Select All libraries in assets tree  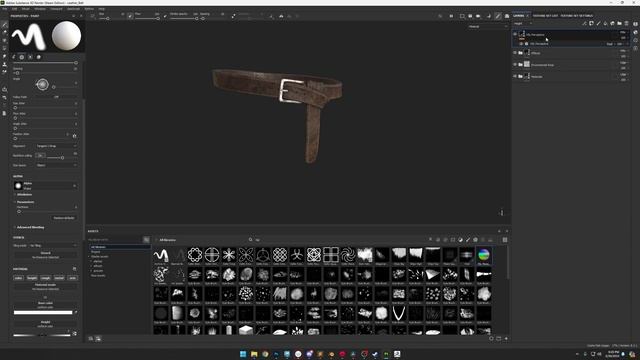click(120, 247)
